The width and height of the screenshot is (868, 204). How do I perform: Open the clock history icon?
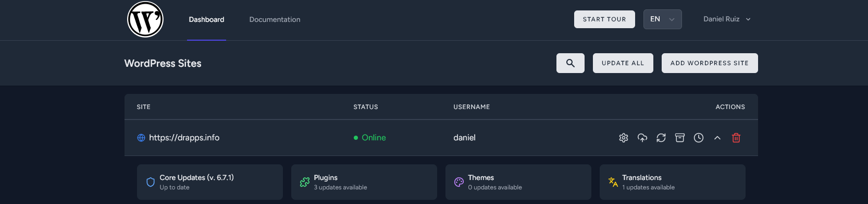tap(699, 138)
